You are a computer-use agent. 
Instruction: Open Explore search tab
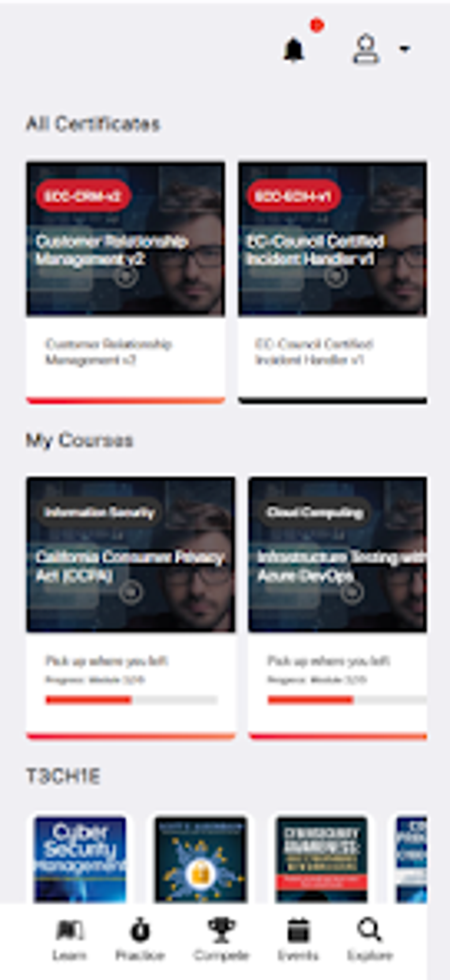click(x=370, y=939)
